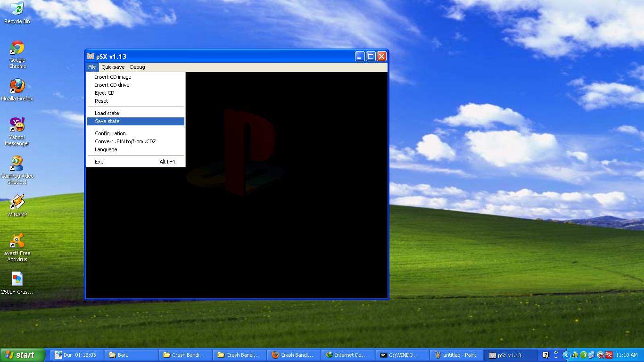Viewport: 644px width, 362px height.
Task: Open the Start menu
Action: [22, 355]
